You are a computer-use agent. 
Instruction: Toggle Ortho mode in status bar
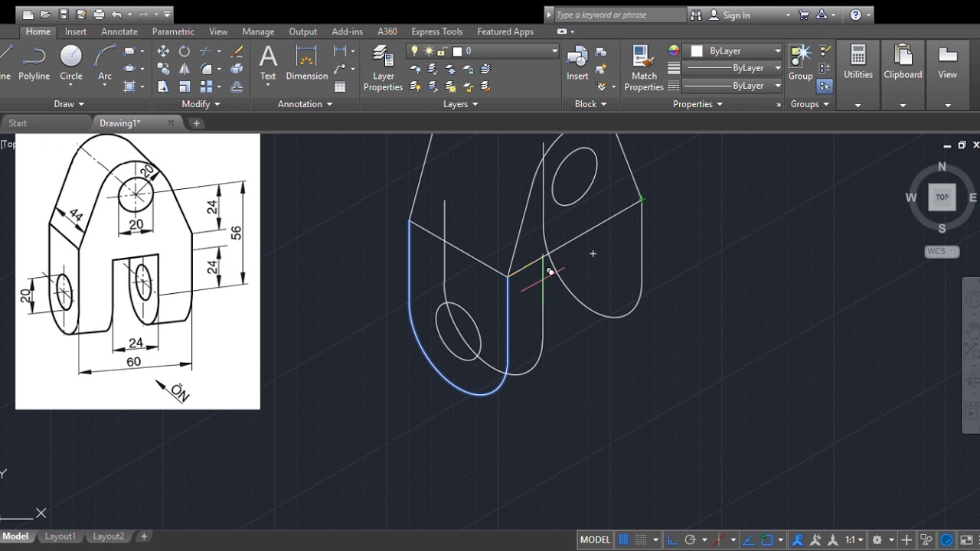tap(672, 540)
